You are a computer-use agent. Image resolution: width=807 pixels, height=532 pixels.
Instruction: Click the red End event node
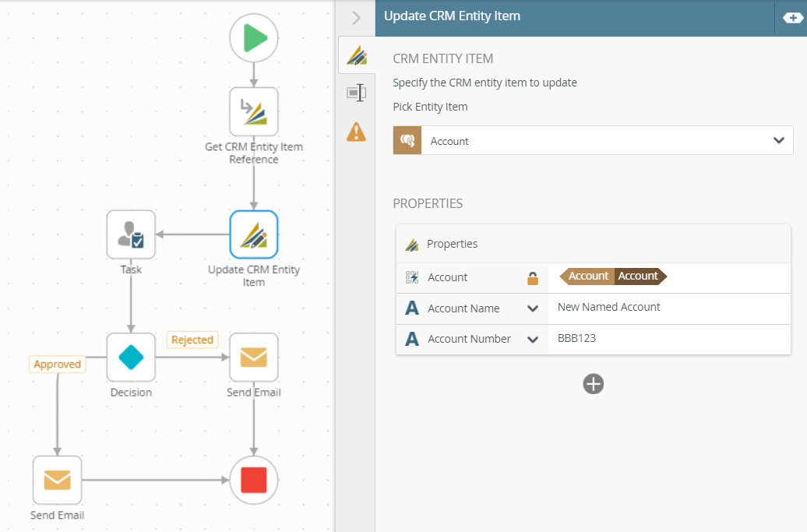[x=254, y=480]
